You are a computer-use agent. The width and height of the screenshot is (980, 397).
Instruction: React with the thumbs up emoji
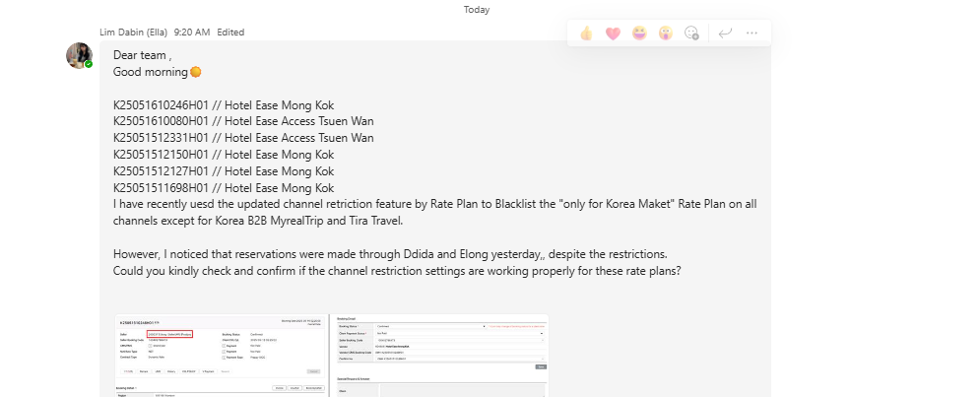[586, 33]
